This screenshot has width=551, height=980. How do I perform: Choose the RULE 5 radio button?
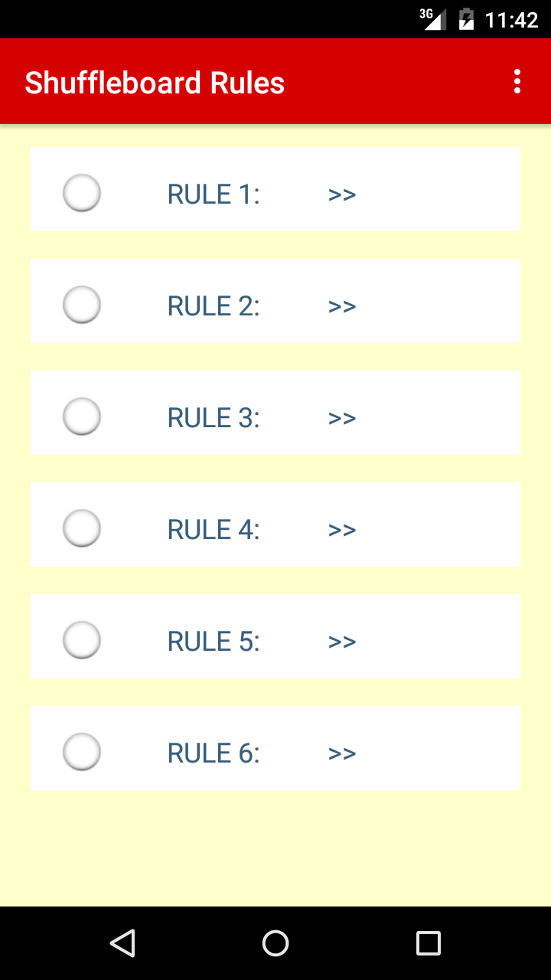click(82, 640)
